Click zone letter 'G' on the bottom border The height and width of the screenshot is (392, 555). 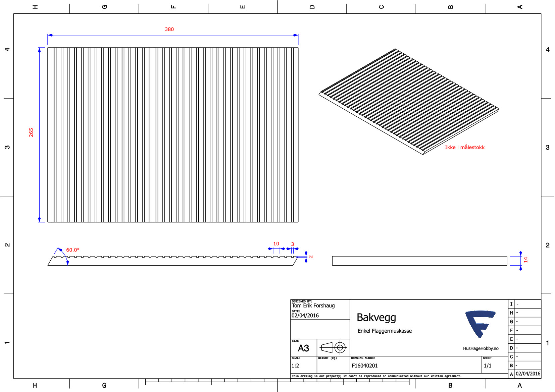coord(104,385)
